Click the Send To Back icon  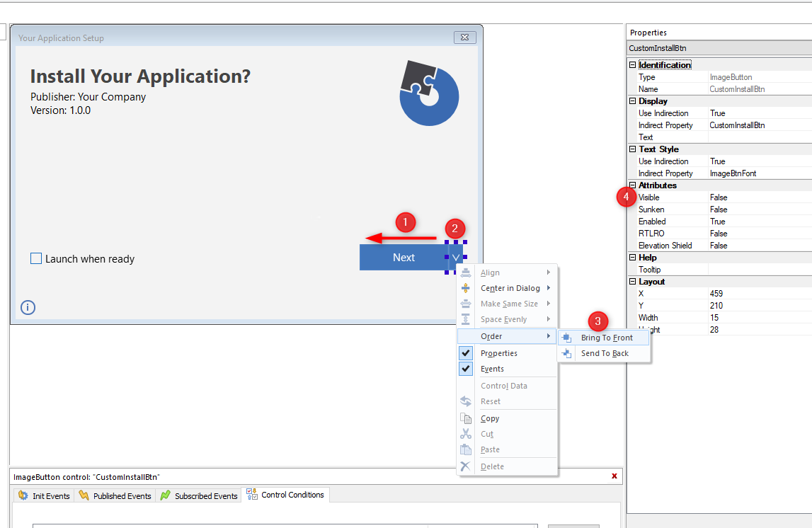(x=566, y=353)
